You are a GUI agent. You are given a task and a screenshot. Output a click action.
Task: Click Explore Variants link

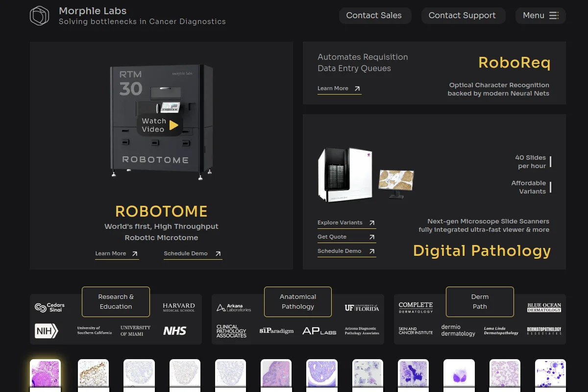pyautogui.click(x=346, y=223)
